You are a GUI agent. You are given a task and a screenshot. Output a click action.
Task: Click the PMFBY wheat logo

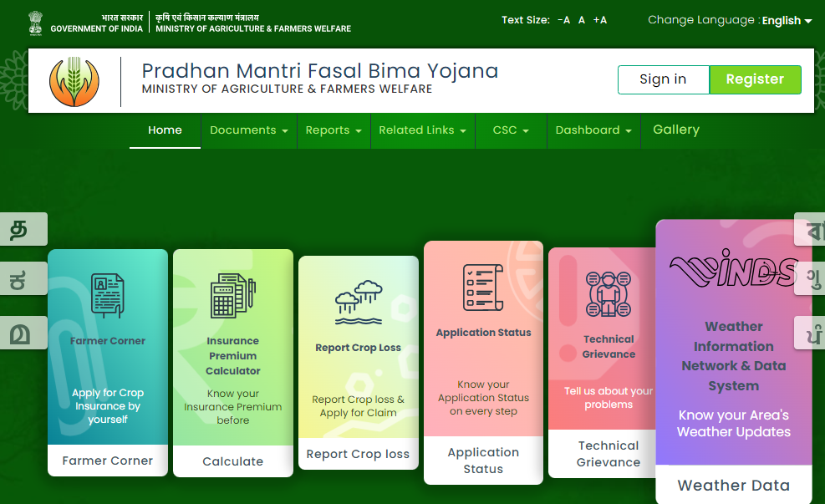pos(74,82)
